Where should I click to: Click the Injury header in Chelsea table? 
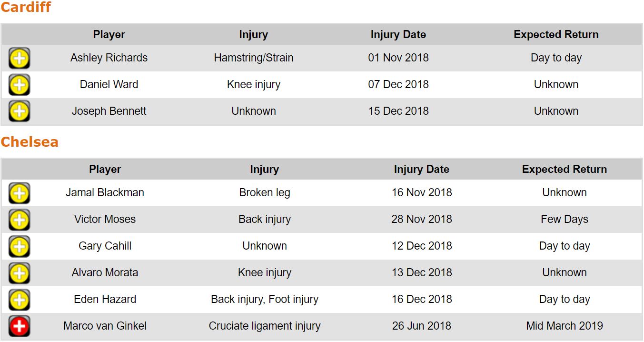[264, 169]
